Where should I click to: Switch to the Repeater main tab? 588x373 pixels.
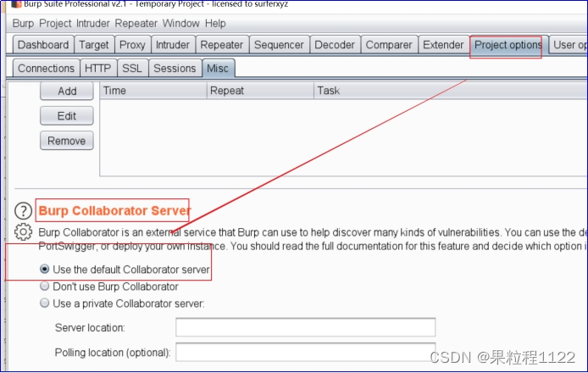222,45
